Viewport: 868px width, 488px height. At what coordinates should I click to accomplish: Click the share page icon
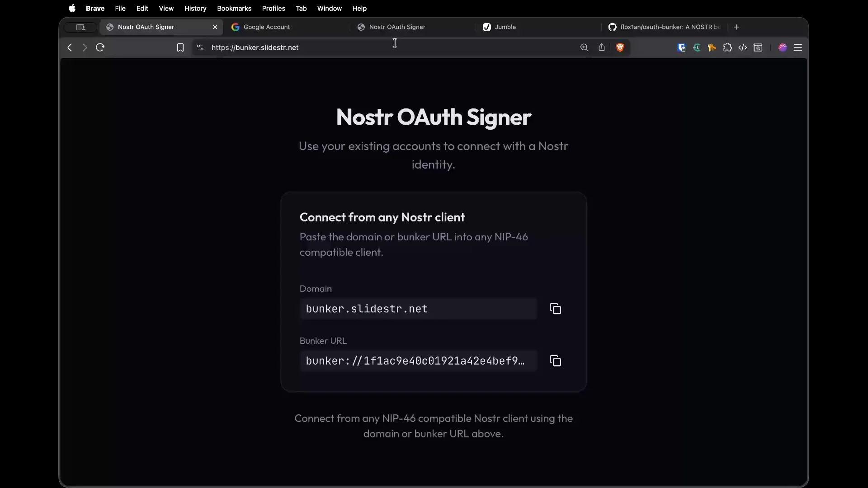pos(602,47)
